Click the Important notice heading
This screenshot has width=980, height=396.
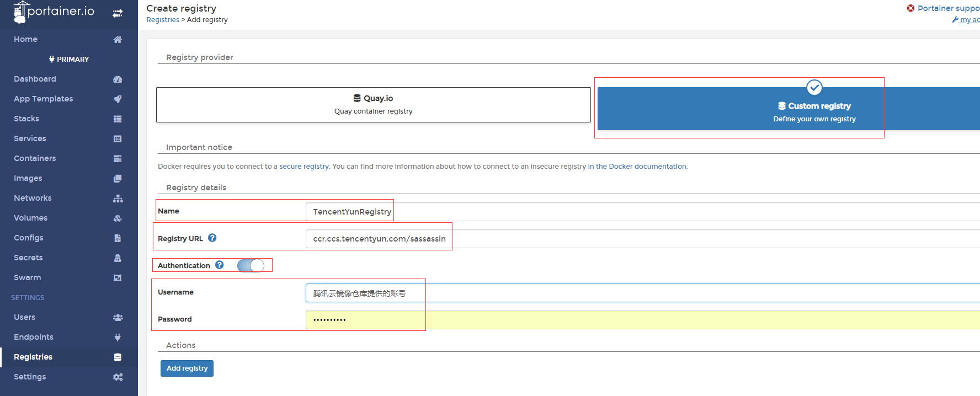199,147
